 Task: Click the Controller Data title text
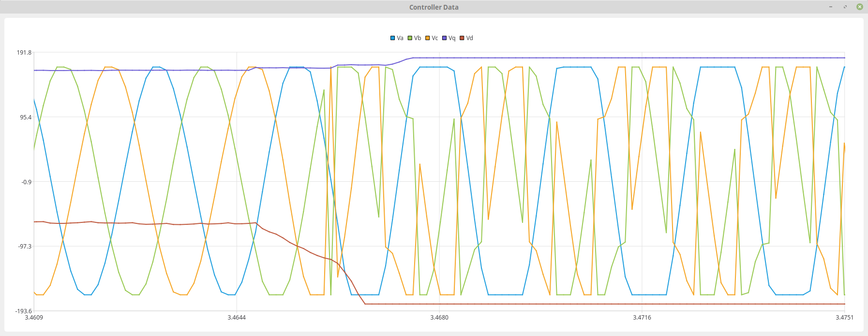pyautogui.click(x=434, y=7)
